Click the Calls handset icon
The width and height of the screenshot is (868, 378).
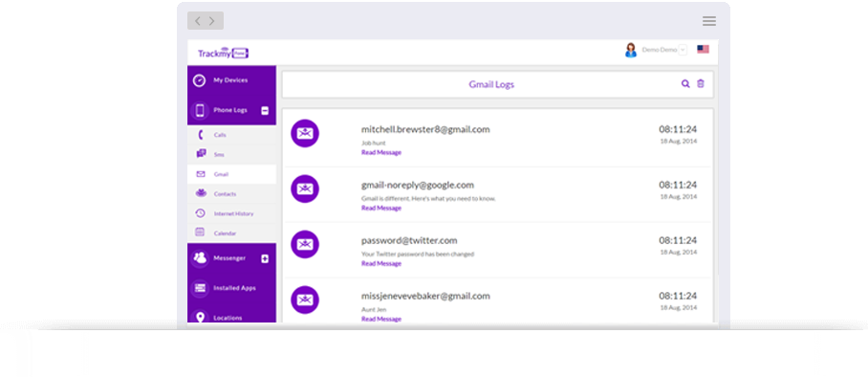pos(201,135)
